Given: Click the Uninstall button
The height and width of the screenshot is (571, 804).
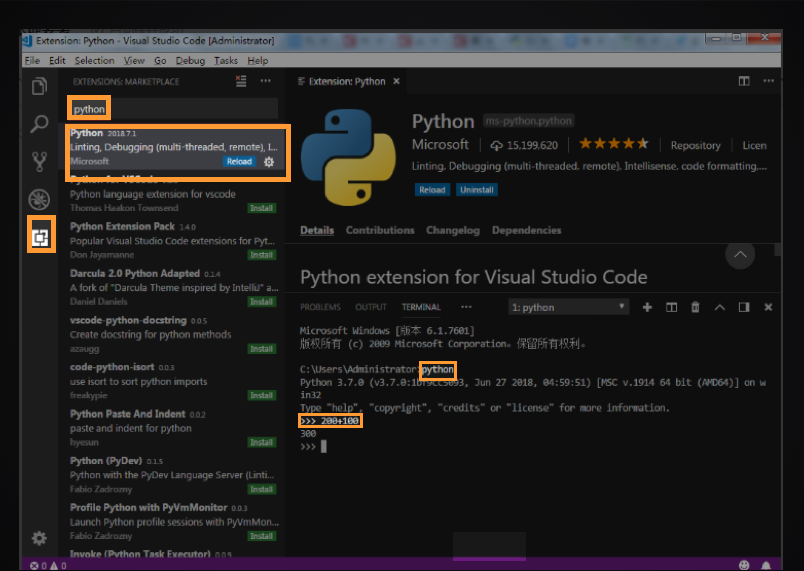Looking at the screenshot, I should (x=476, y=190).
